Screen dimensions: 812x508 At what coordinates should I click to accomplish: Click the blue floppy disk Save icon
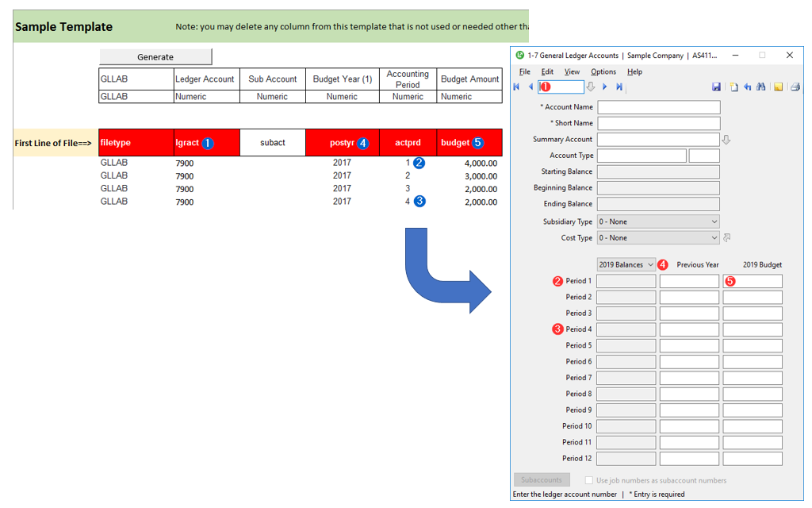point(717,87)
